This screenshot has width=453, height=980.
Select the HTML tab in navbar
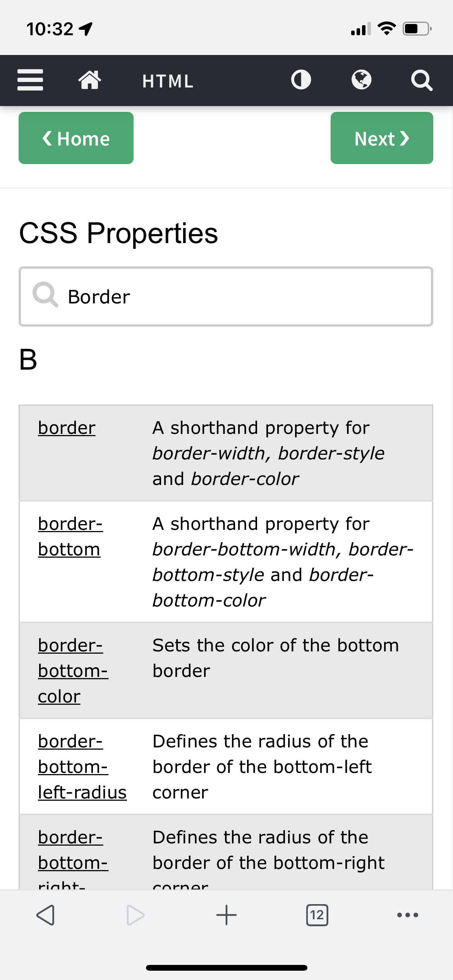coord(168,81)
